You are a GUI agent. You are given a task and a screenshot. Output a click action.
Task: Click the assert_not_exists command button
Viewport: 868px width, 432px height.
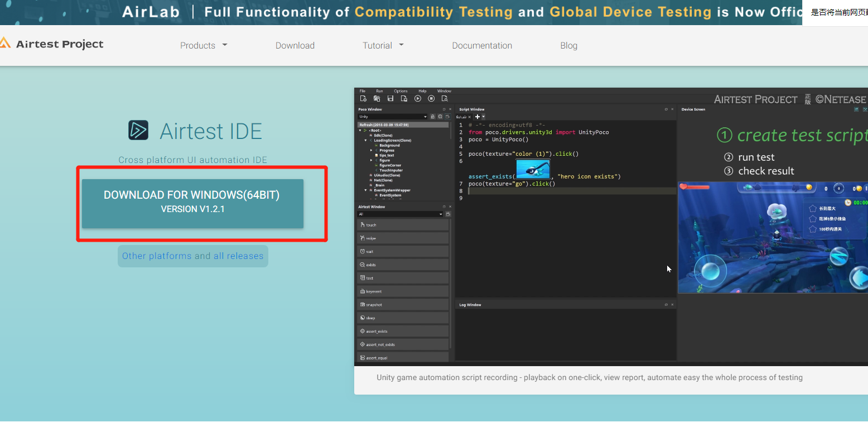[403, 344]
